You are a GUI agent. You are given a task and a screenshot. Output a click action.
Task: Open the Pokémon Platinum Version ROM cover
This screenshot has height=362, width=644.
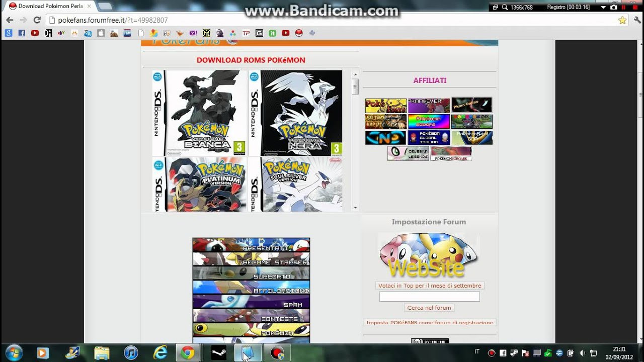tap(199, 184)
